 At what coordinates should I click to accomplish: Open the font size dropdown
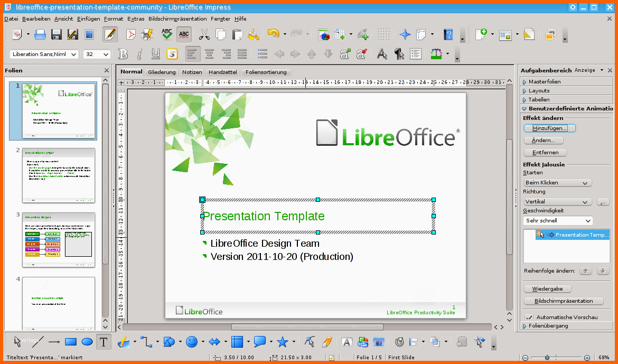(106, 54)
